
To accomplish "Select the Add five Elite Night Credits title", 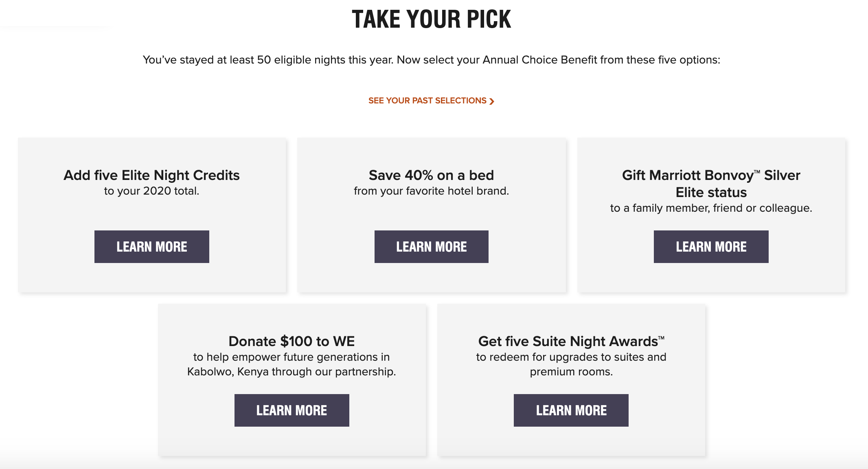I will [151, 175].
